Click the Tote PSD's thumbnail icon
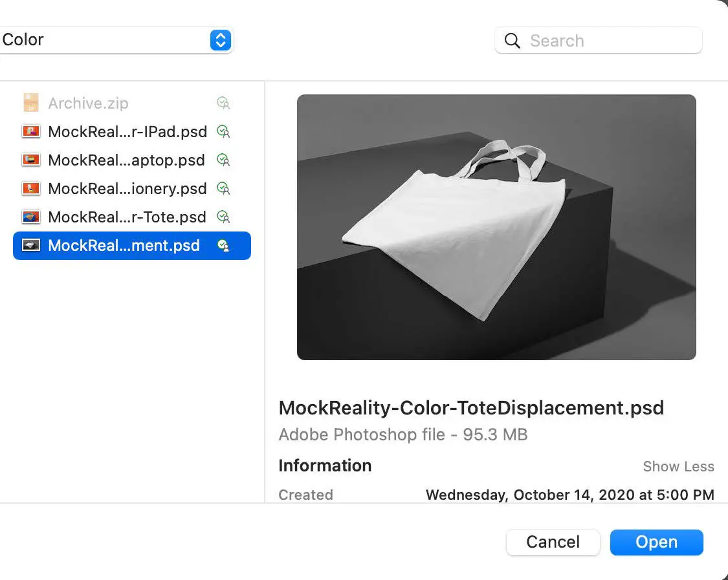728x580 pixels. (31, 217)
